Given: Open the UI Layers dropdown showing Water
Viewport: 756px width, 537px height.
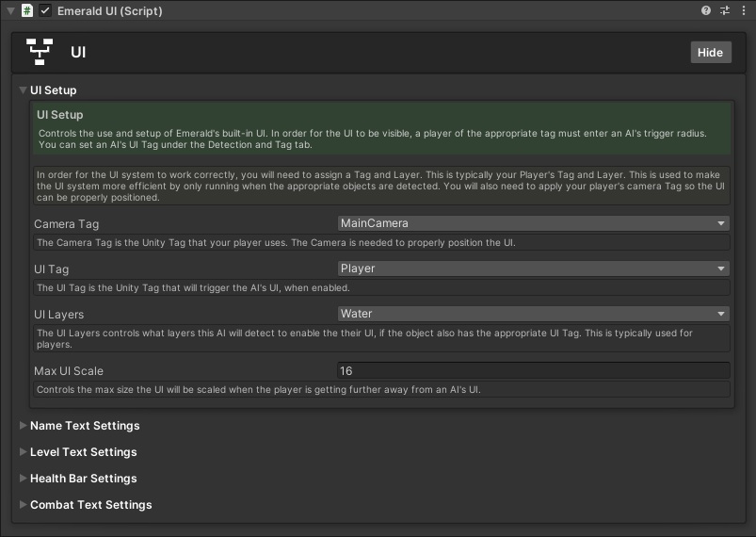Looking at the screenshot, I should click(x=533, y=314).
